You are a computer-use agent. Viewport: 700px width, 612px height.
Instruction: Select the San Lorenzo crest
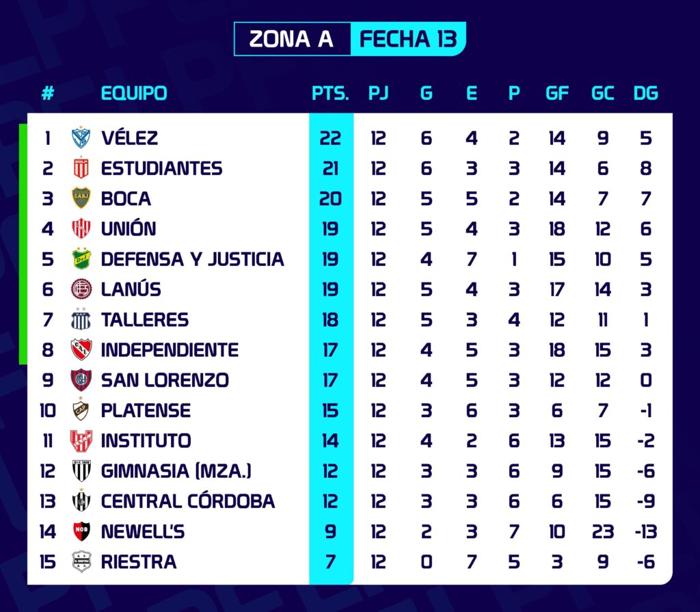point(81,380)
